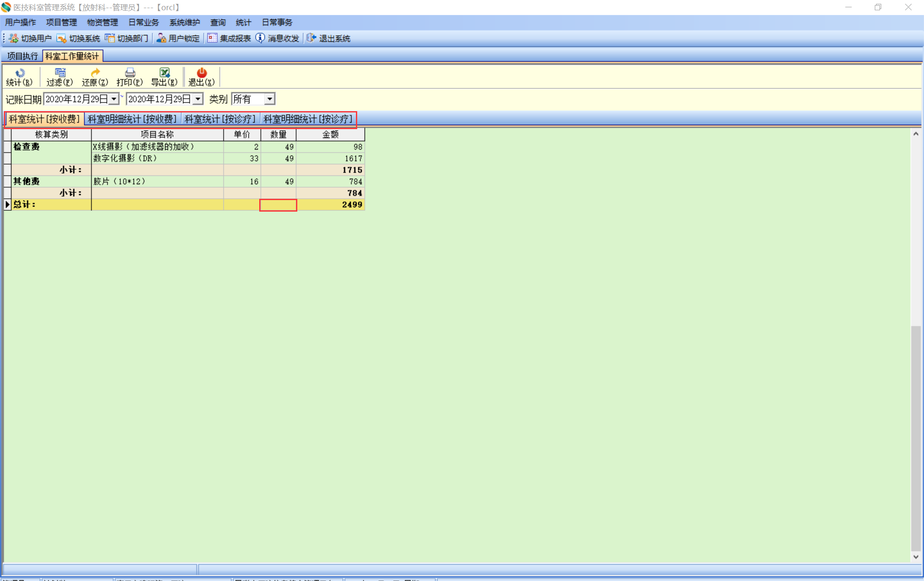Click 退出系统 in the top toolbar
924x581 pixels.
point(329,38)
